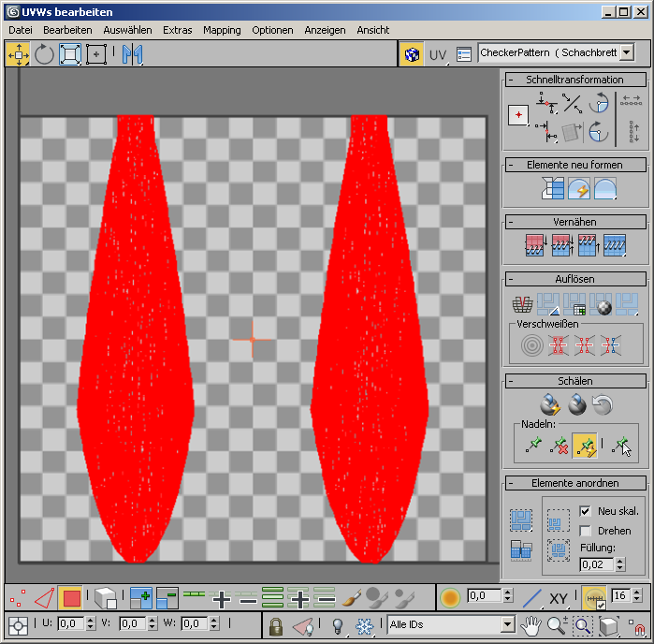
Task: Open the Mapping menu
Action: (x=222, y=30)
